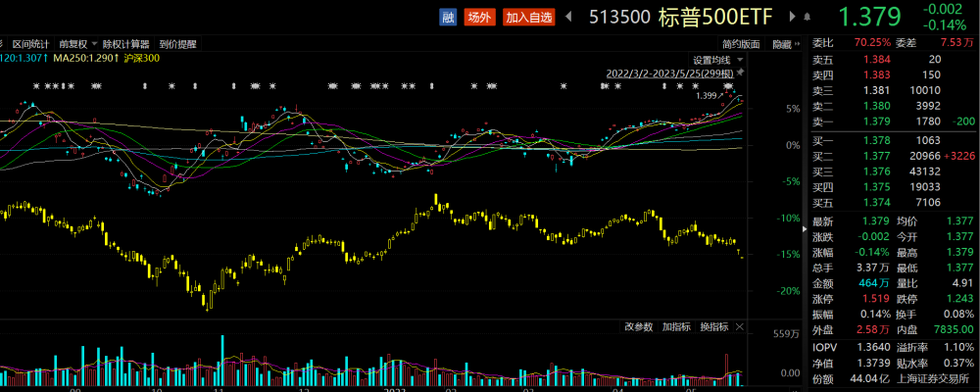Select the 卖五 1.384 ask row
The width and height of the screenshot is (980, 392).
coord(894,60)
